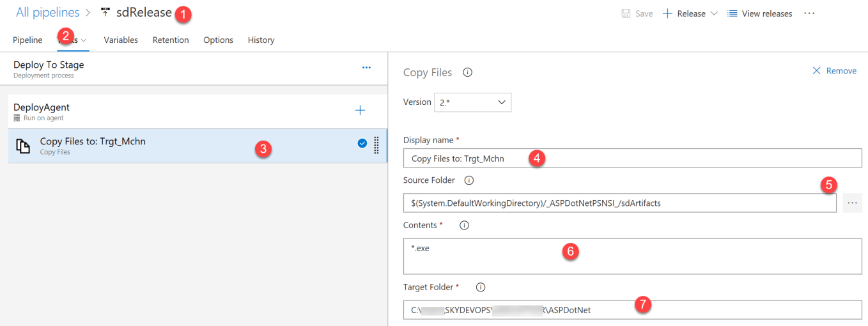Click the info icon next to Copy Files title
This screenshot has height=326, width=868.
click(x=467, y=72)
